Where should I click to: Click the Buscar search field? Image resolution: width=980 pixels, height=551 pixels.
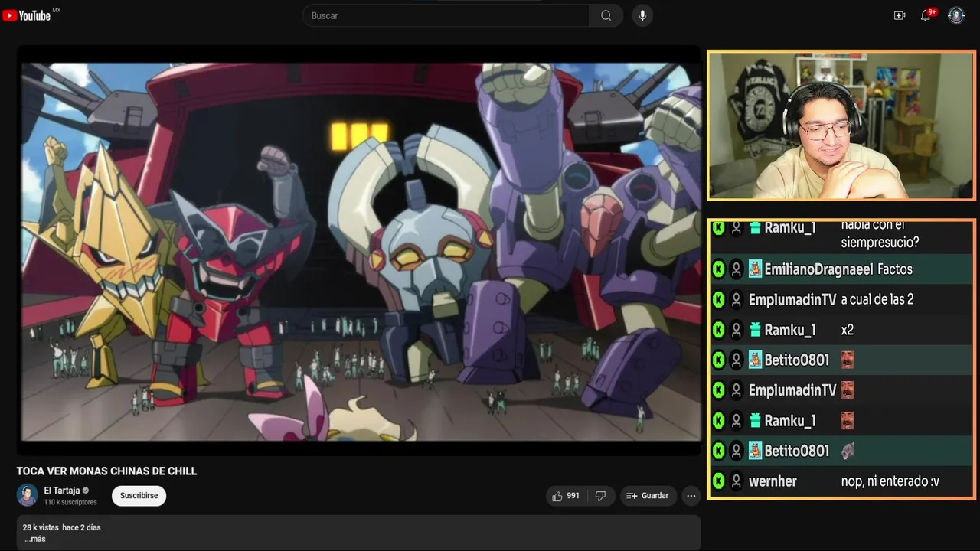446,15
